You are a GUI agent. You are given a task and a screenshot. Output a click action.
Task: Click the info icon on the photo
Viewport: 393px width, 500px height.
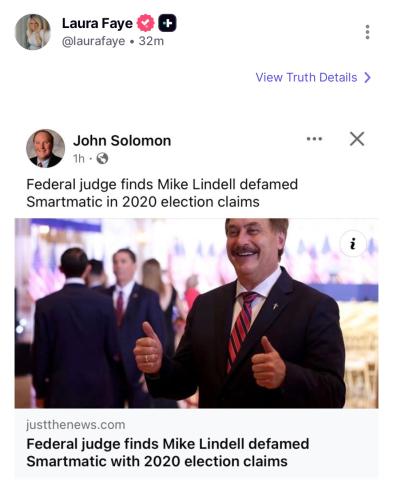click(353, 244)
